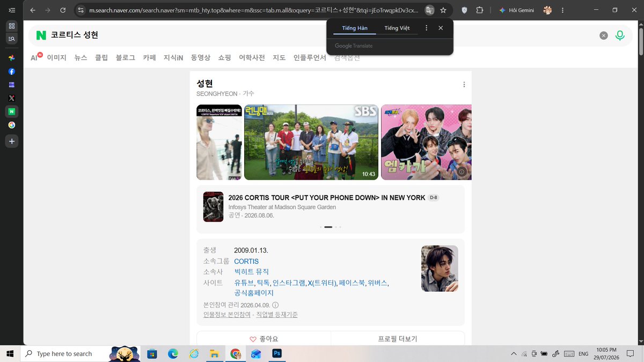
Task: Open the 어학사전 search tab
Action: (x=252, y=57)
